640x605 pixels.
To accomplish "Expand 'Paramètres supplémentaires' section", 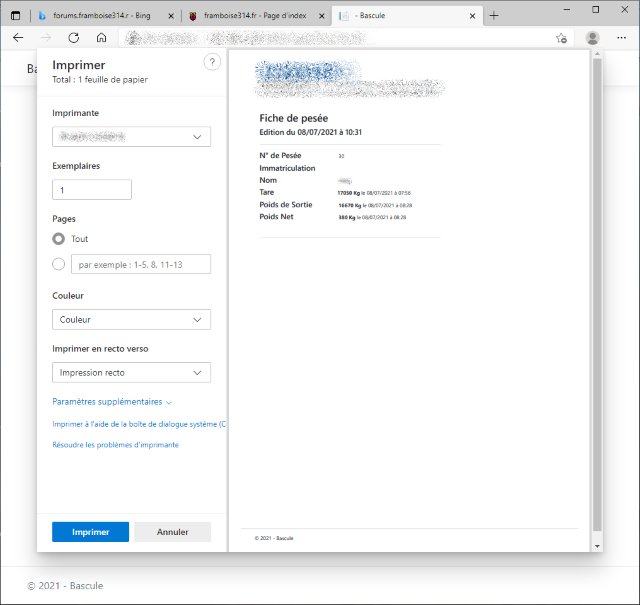I will pyautogui.click(x=112, y=402).
